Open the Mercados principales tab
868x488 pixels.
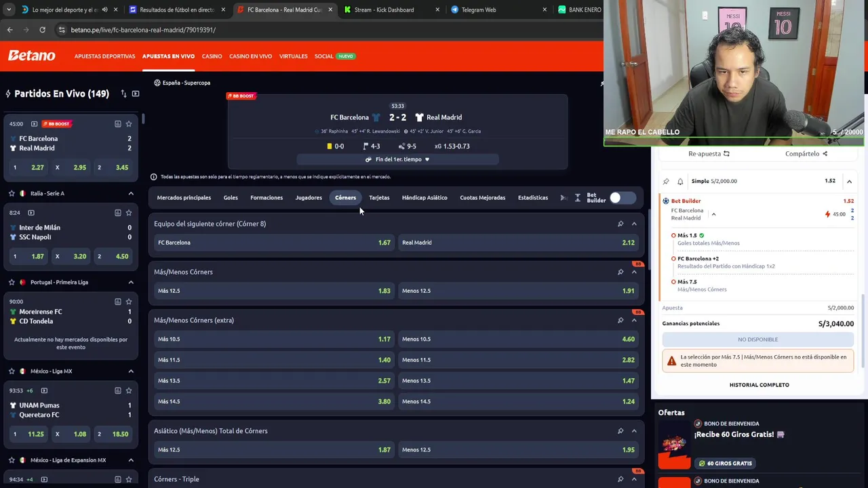tap(184, 198)
